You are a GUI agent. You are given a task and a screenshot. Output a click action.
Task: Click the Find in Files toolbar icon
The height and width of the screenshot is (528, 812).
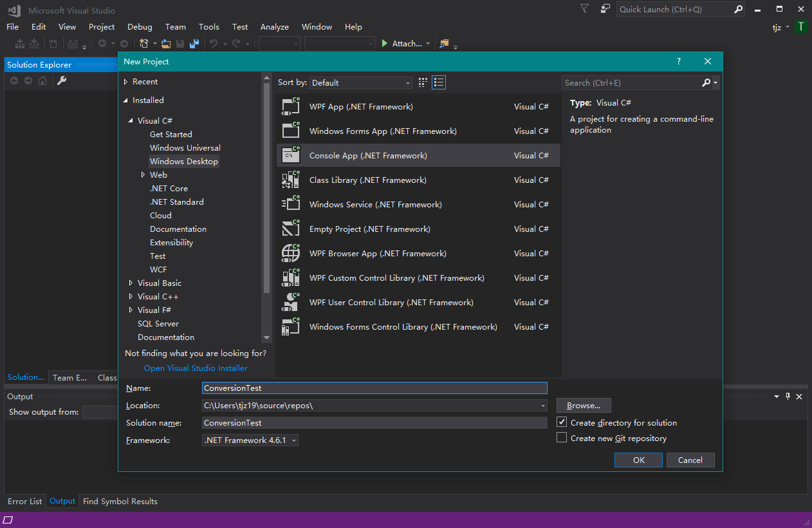tap(444, 44)
